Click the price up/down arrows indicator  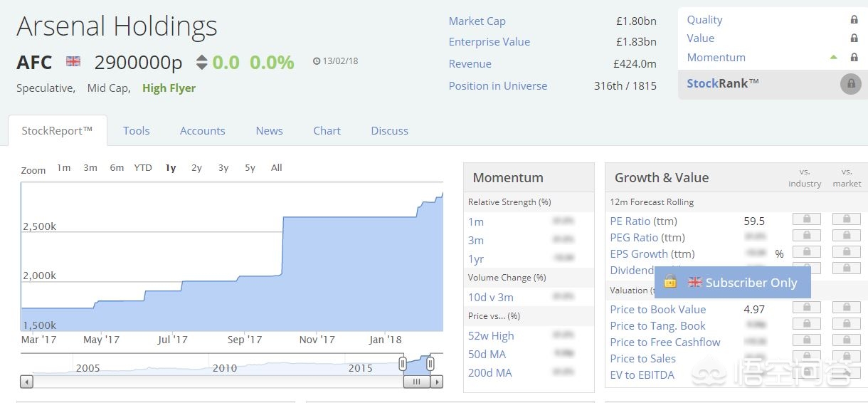(201, 63)
